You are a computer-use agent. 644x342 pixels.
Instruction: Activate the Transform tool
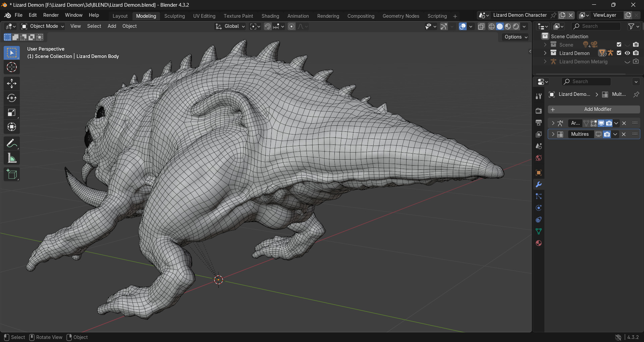click(x=12, y=127)
